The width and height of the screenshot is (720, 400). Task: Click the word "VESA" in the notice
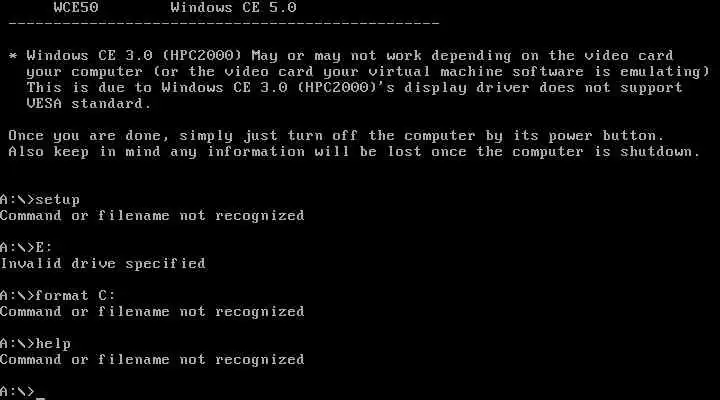point(44,103)
